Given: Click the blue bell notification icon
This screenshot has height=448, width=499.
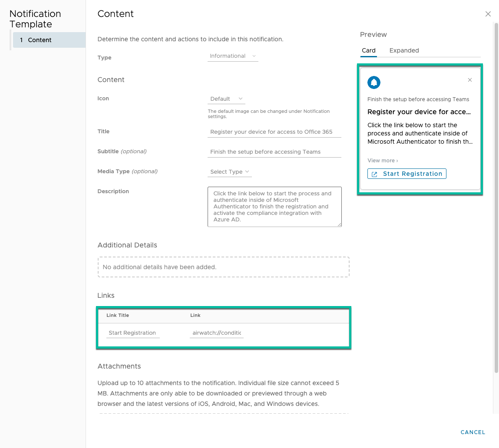Looking at the screenshot, I should pyautogui.click(x=373, y=82).
